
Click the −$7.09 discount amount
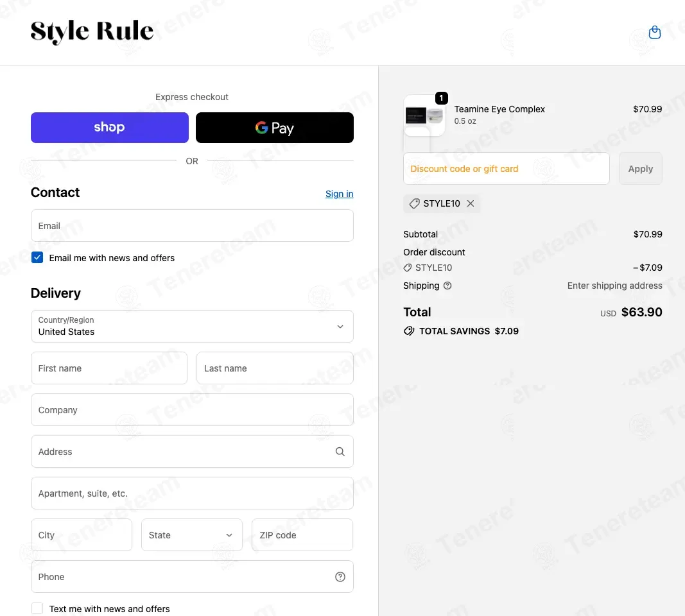click(647, 268)
